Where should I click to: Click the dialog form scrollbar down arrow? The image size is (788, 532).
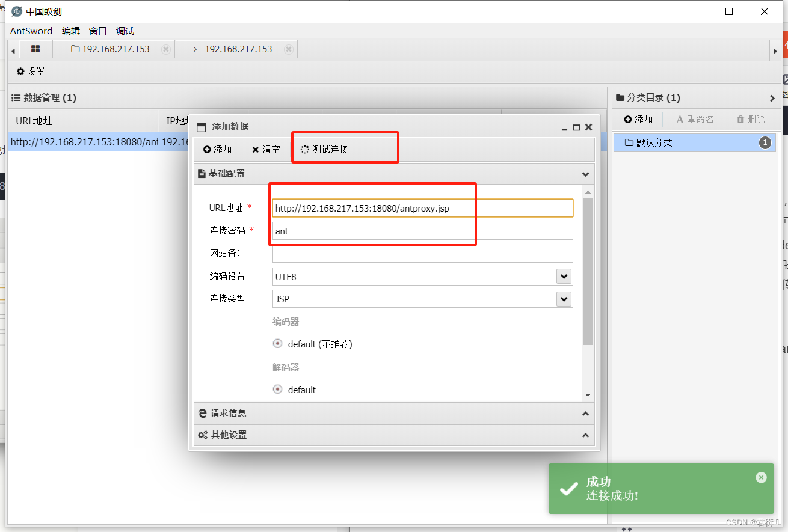[588, 395]
